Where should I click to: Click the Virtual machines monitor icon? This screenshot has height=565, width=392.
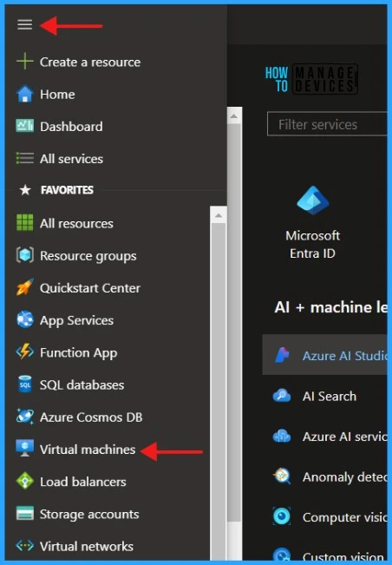[25, 449]
